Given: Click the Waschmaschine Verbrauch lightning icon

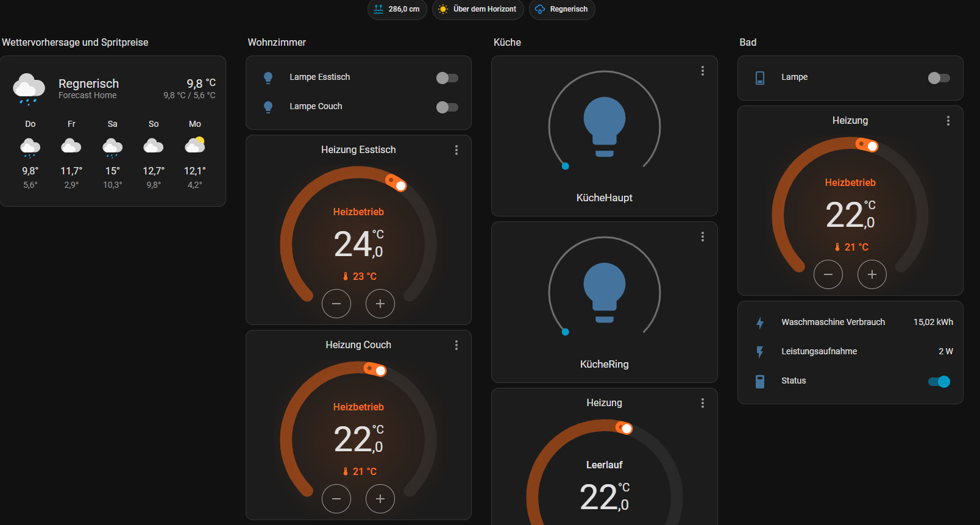Looking at the screenshot, I should tap(760, 323).
